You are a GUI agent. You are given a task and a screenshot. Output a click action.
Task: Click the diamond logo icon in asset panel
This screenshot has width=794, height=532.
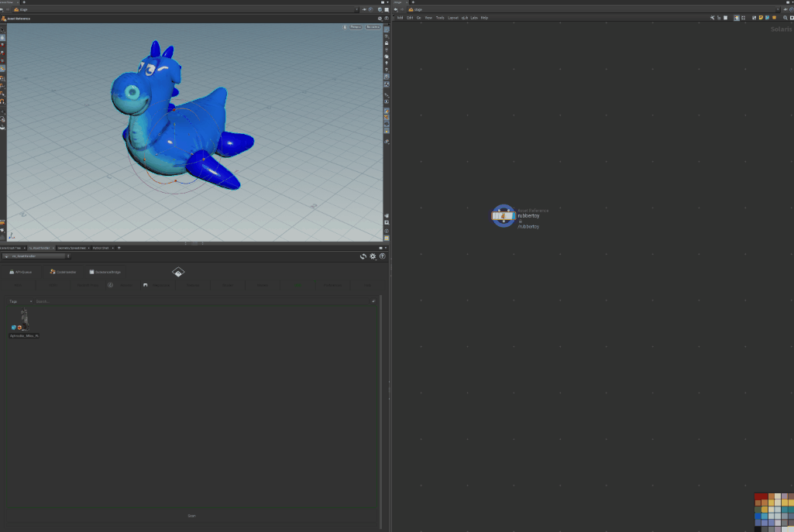177,272
